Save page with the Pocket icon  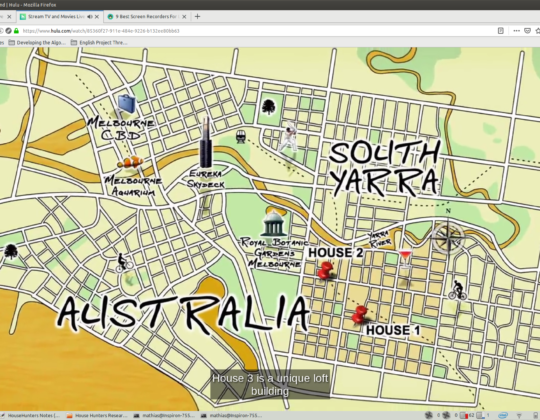tap(527, 31)
